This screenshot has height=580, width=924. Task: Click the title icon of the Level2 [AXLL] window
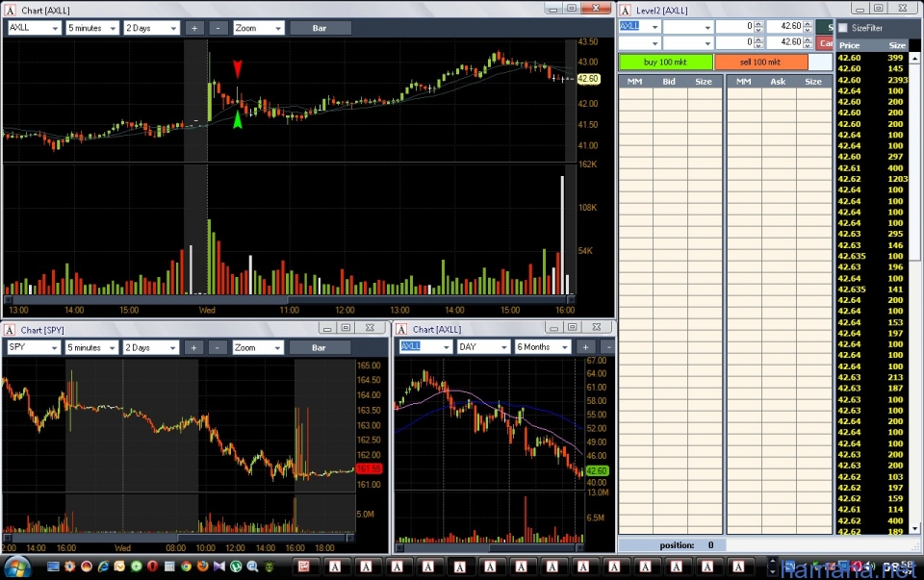(626, 10)
